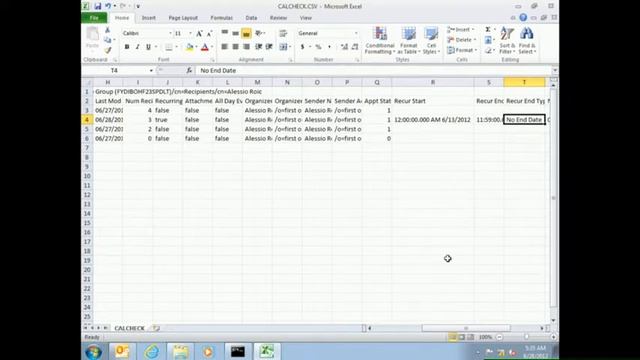Toggle Italic formatting
The image size is (640, 360).
pyautogui.click(x=138, y=47)
